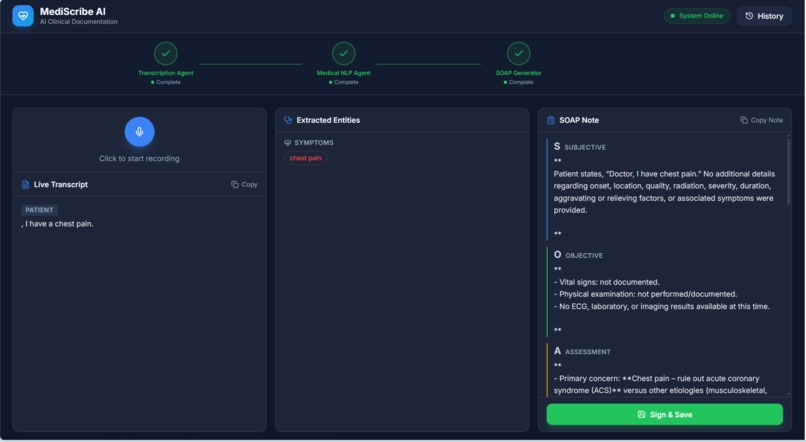
Task: Click the Live Transcript document icon
Action: 25,185
